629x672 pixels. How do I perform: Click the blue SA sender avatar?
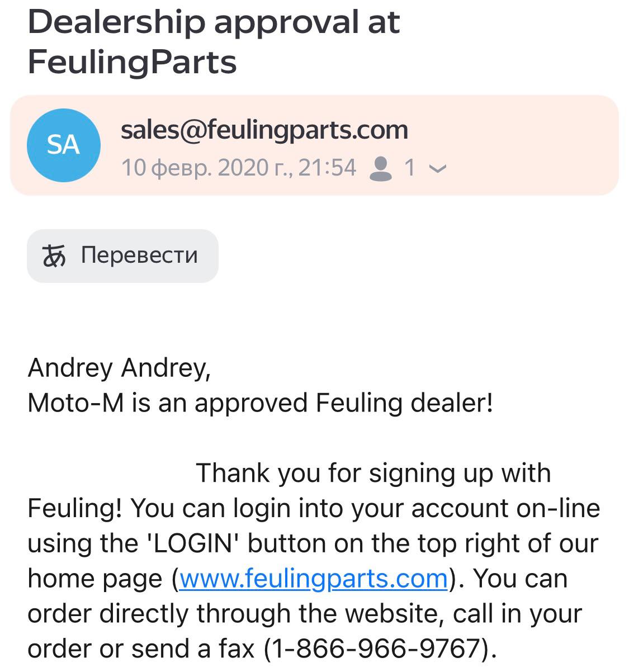pos(63,145)
